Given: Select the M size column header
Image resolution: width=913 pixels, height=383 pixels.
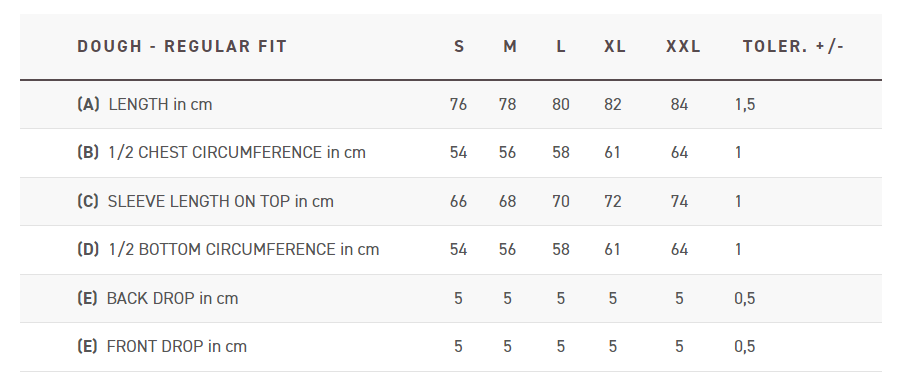Looking at the screenshot, I should click(x=509, y=47).
